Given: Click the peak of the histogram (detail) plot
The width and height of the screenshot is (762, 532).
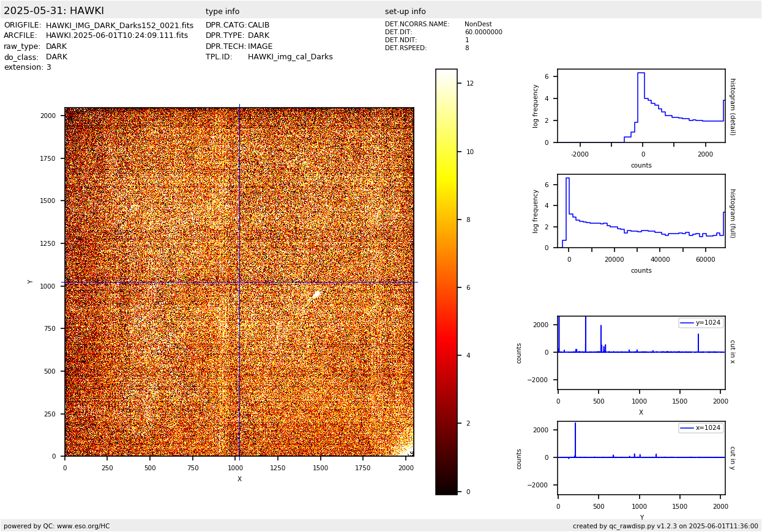Looking at the screenshot, I should point(640,73).
